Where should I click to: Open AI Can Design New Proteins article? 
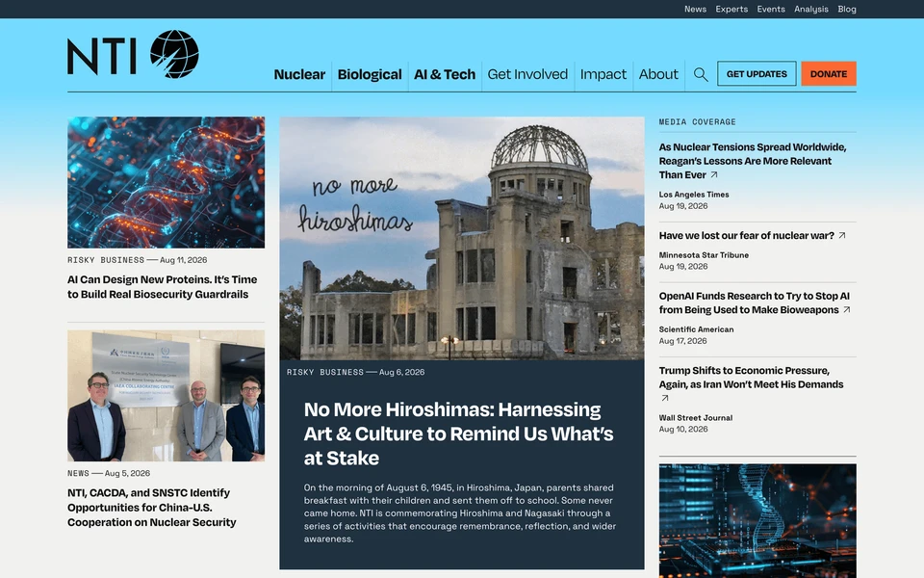(162, 287)
